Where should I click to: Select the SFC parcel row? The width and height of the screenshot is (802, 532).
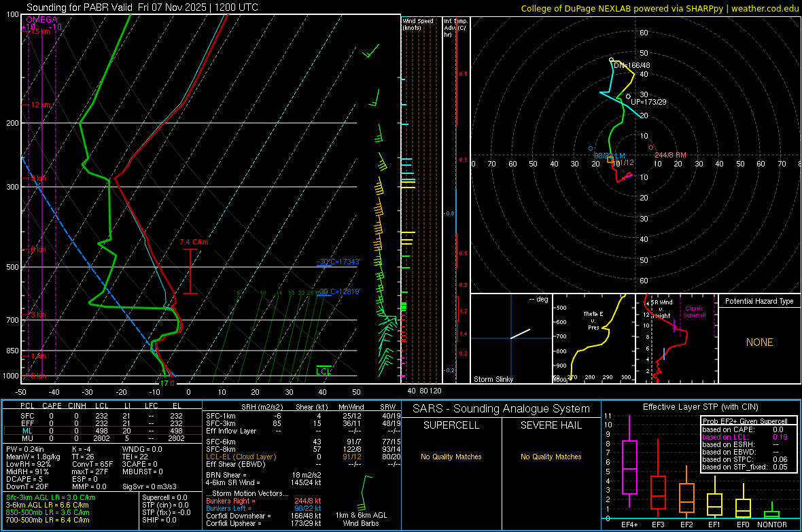(101, 416)
